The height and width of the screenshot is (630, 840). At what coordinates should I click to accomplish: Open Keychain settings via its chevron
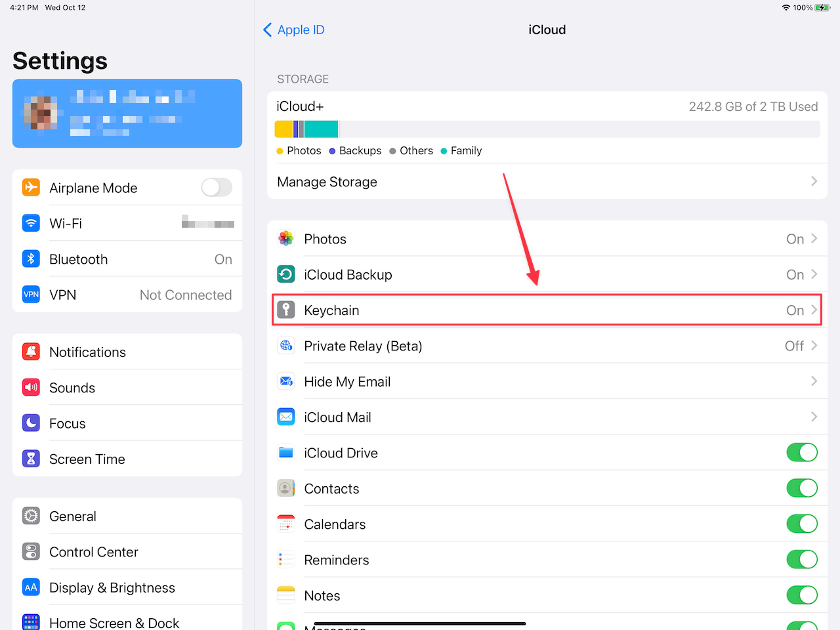(x=814, y=310)
